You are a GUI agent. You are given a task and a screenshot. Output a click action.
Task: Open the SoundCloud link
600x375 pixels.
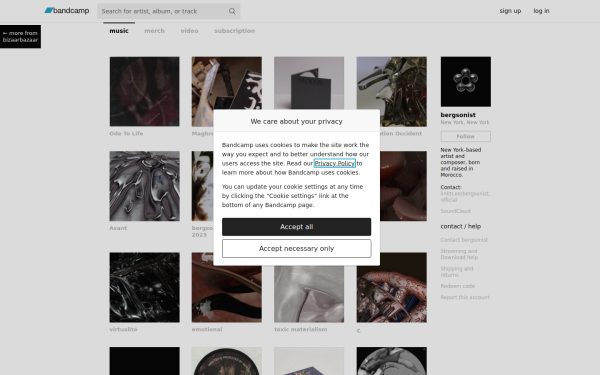click(455, 211)
